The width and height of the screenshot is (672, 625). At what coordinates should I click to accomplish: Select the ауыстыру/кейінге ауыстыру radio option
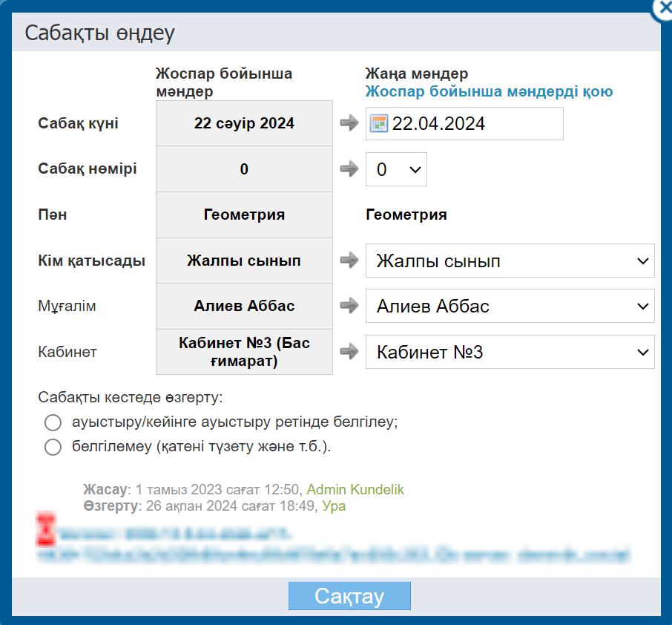[x=53, y=422]
